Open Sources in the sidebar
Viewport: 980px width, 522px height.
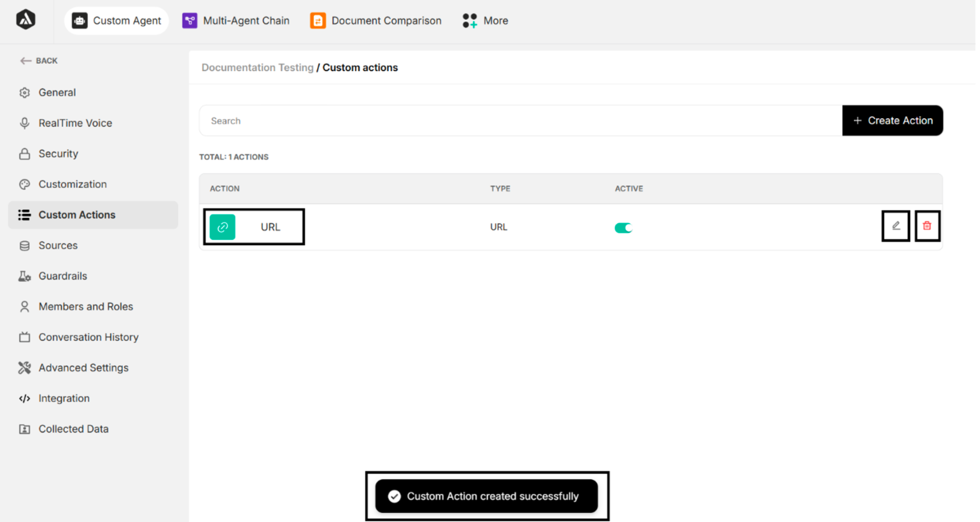[x=58, y=245]
